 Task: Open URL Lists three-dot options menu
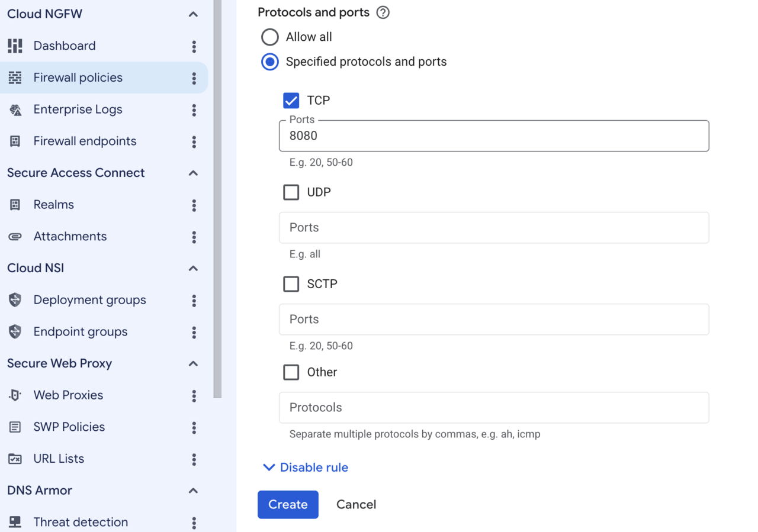(x=194, y=460)
